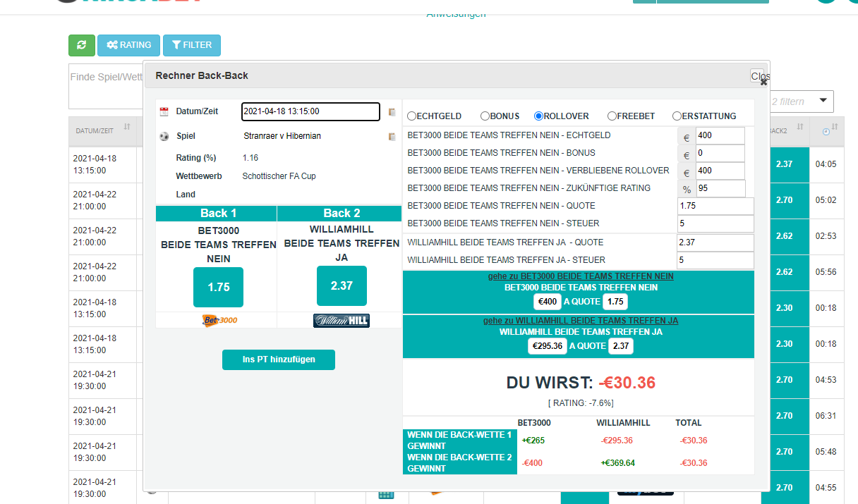This screenshot has width=858, height=504.
Task: Click the 'DU WIRST: -€30.36' result
Action: (581, 383)
